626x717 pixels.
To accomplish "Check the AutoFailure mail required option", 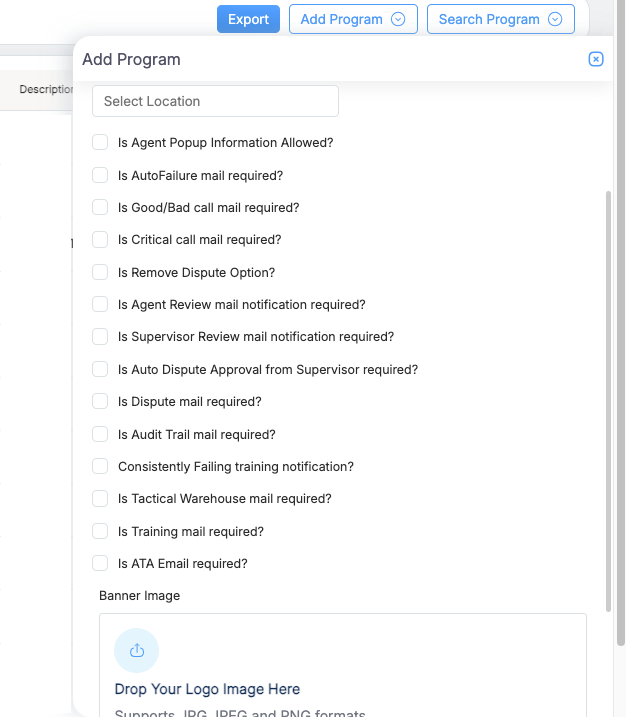I will [100, 175].
